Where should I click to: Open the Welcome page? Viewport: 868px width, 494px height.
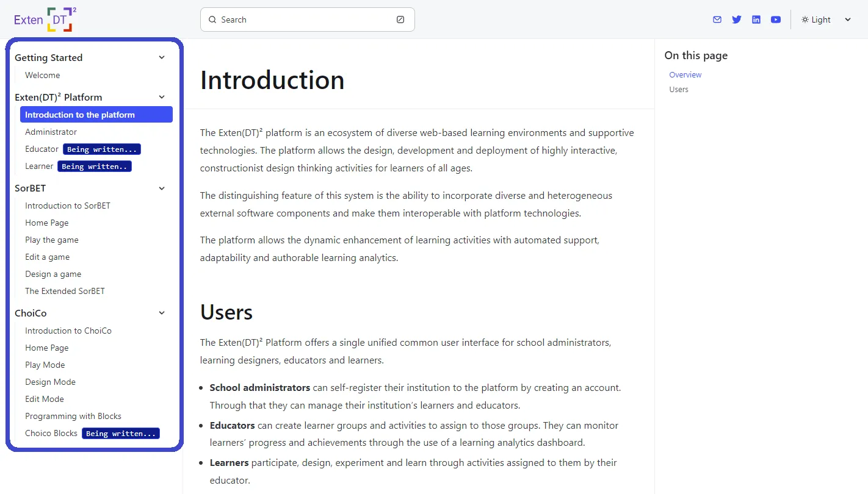coord(42,75)
